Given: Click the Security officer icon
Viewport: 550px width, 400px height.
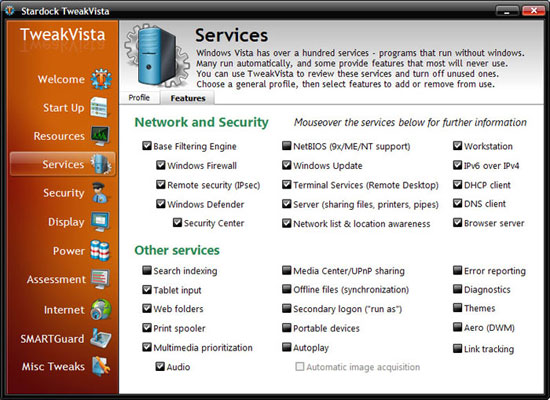Looking at the screenshot, I should [99, 193].
